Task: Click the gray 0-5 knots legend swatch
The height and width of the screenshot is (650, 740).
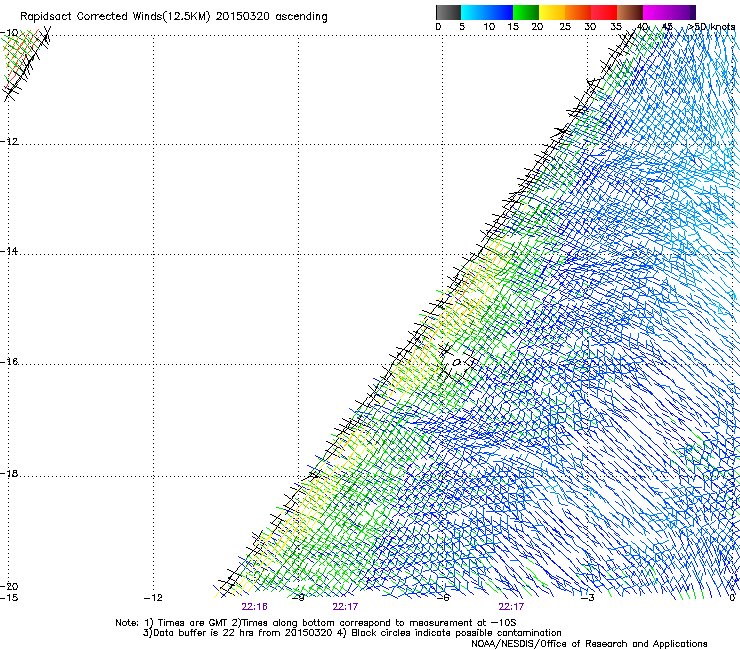Action: (448, 12)
